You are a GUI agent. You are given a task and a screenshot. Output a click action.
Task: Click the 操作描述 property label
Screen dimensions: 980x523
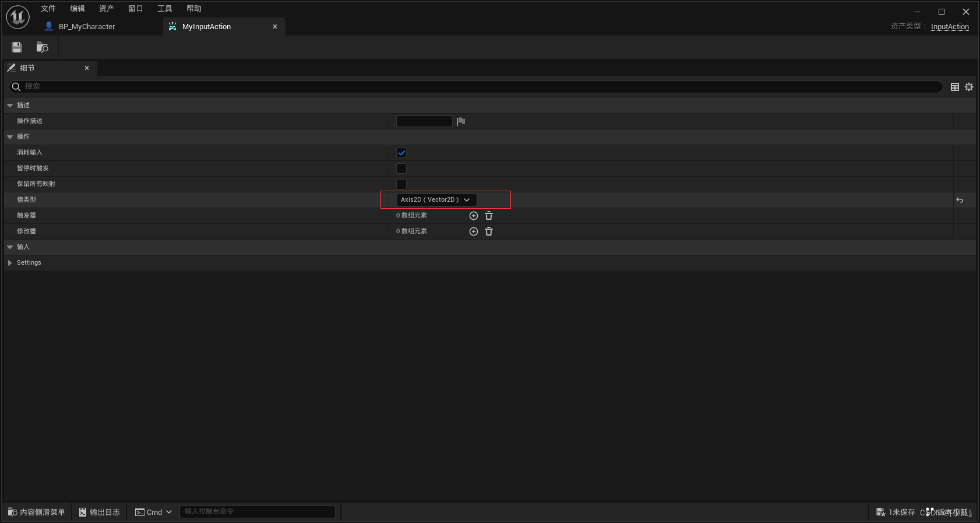[30, 121]
